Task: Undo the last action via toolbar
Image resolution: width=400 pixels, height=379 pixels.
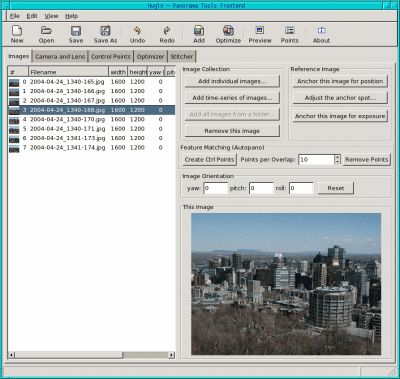Action: click(137, 34)
